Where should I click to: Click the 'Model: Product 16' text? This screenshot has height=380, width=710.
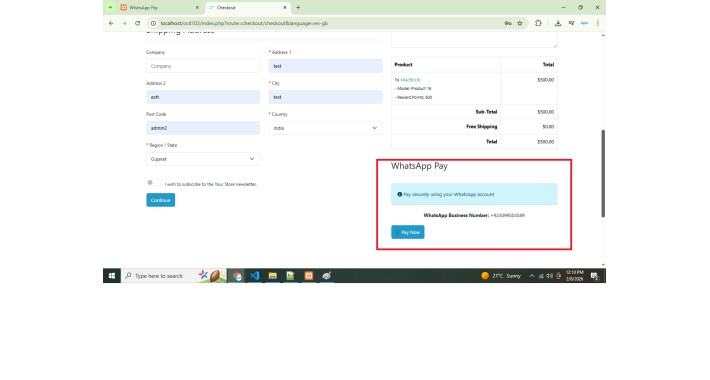point(413,89)
